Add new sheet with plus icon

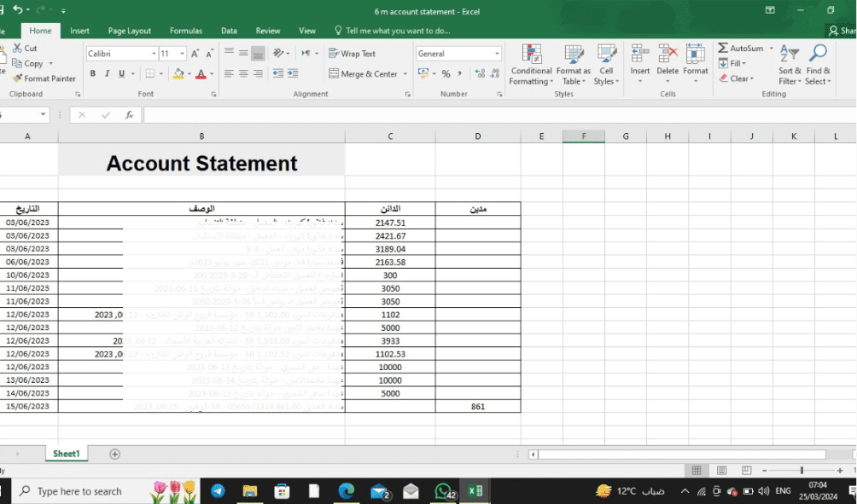[x=114, y=454]
